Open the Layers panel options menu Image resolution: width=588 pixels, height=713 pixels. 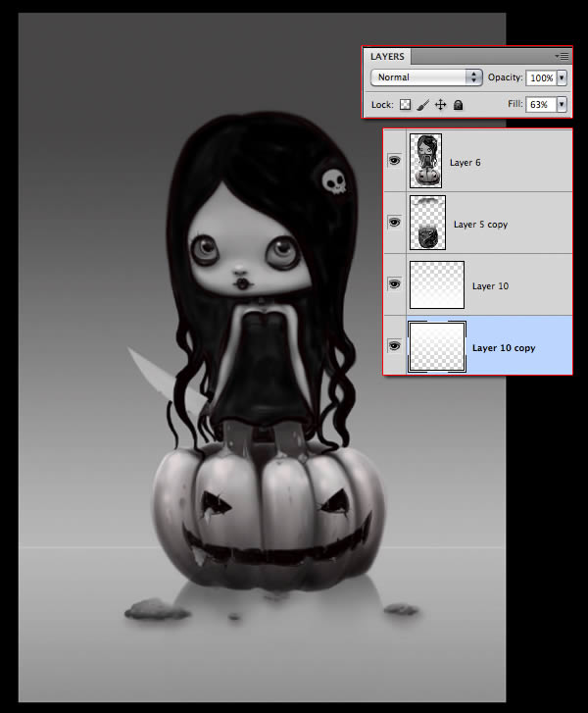click(x=562, y=56)
